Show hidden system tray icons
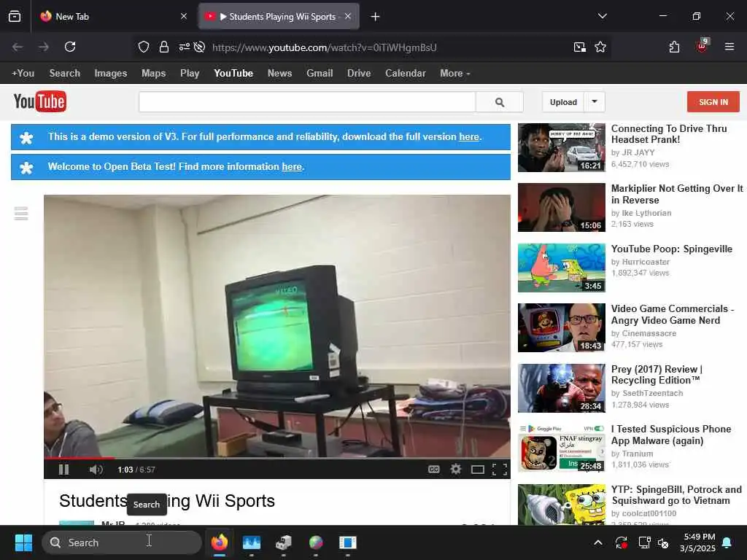This screenshot has width=747, height=560. (x=598, y=542)
